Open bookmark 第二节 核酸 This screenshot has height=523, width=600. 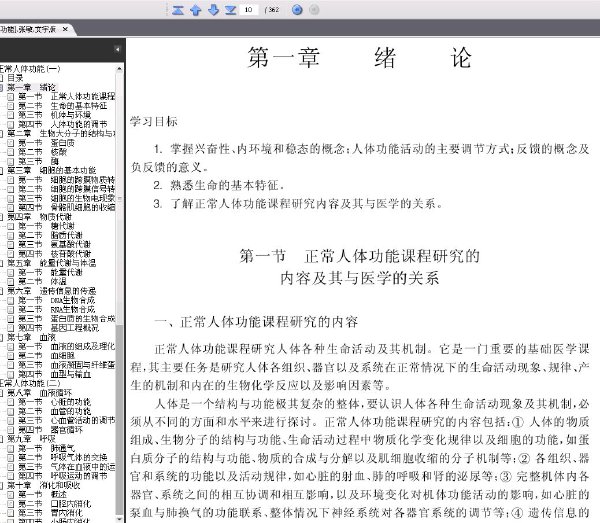tap(42, 152)
